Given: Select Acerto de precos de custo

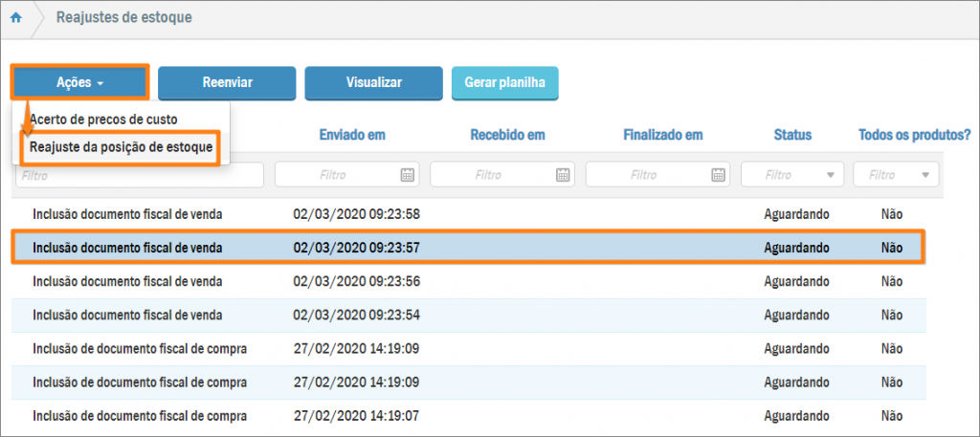Looking at the screenshot, I should 103,120.
